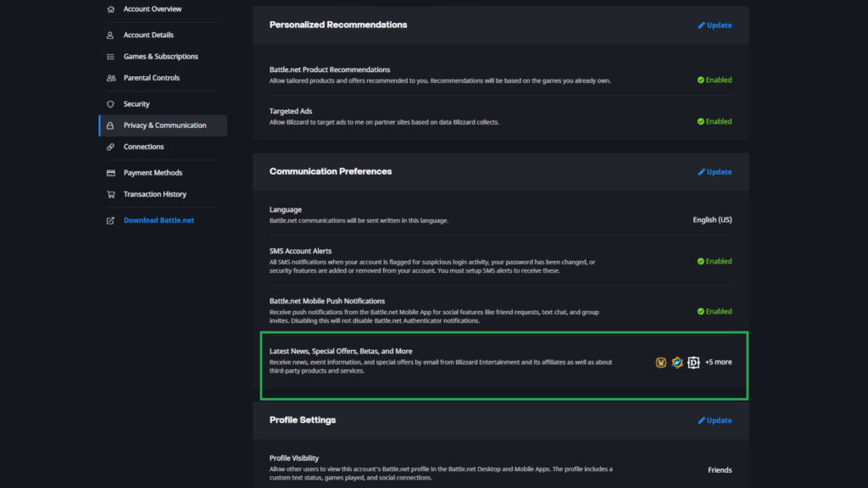Select the Hearthstone icon in Latest News row

click(677, 362)
